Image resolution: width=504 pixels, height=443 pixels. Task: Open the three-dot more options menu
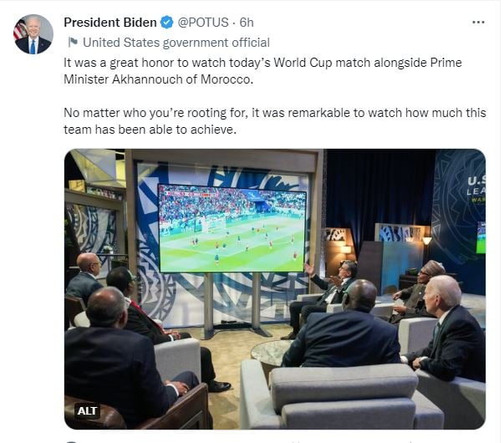[x=478, y=23]
